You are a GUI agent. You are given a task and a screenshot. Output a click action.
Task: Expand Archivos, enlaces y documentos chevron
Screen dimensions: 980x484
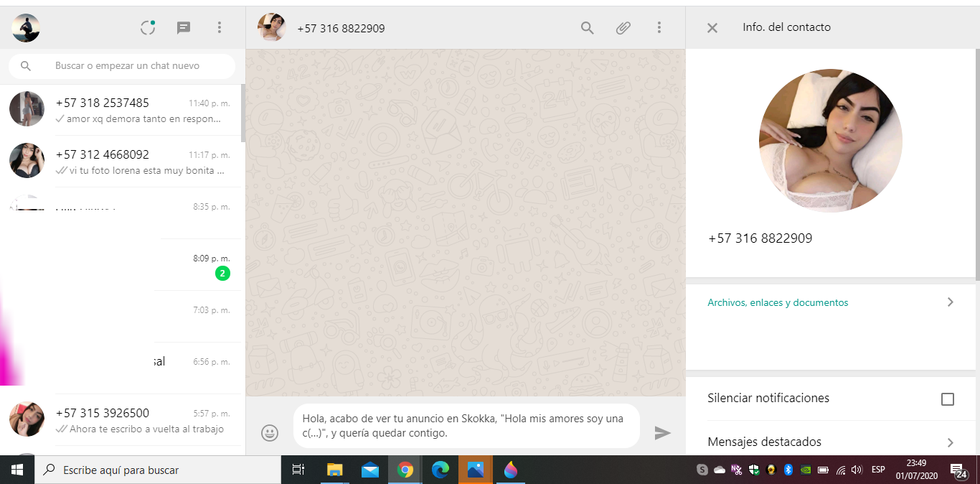pyautogui.click(x=950, y=302)
